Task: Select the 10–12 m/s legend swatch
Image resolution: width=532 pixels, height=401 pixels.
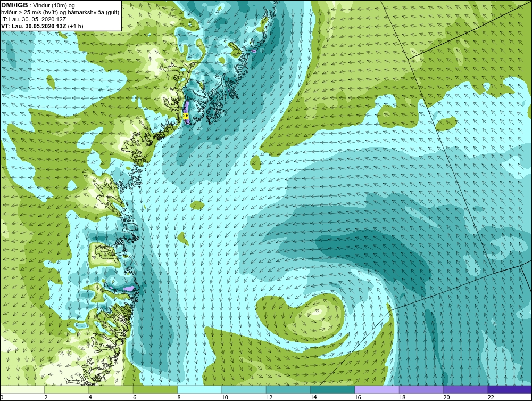Action: 244,389
